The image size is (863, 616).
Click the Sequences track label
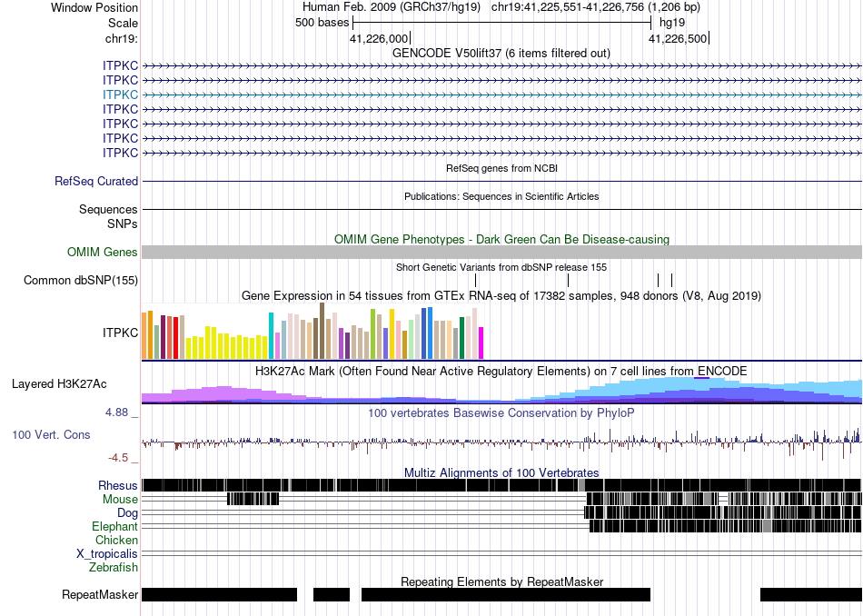tap(108, 209)
